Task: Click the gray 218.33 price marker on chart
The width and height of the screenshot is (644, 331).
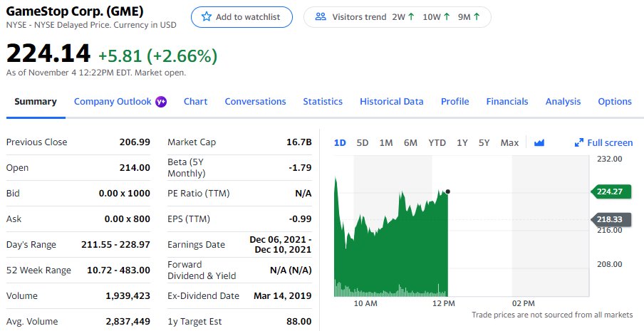Action: pyautogui.click(x=611, y=219)
